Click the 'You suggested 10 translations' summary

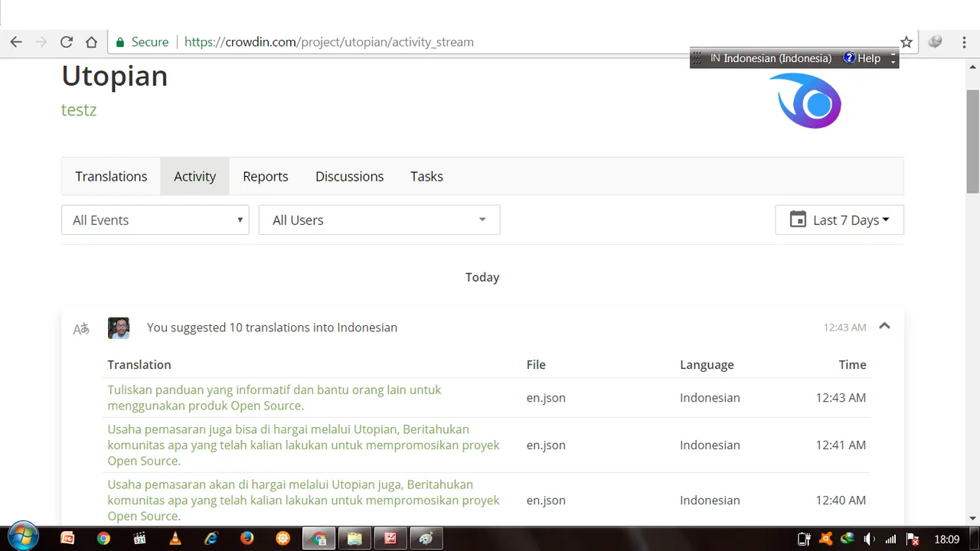click(x=272, y=328)
